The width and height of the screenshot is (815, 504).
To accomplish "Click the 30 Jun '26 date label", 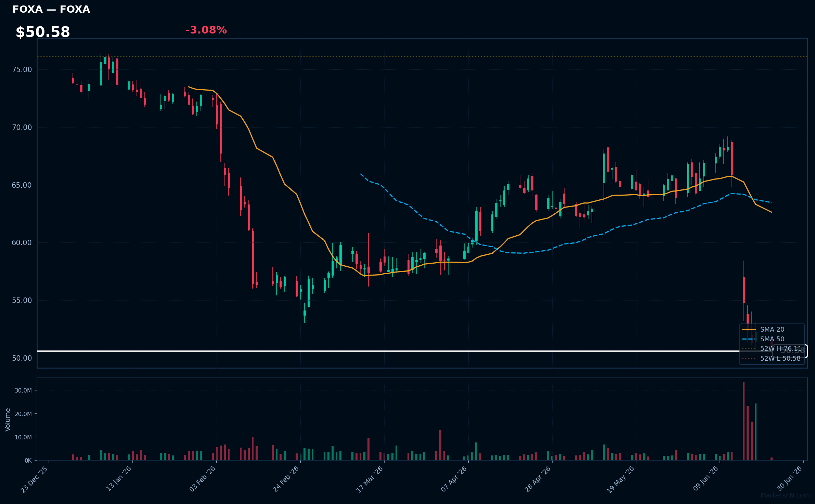I will 789,479.
